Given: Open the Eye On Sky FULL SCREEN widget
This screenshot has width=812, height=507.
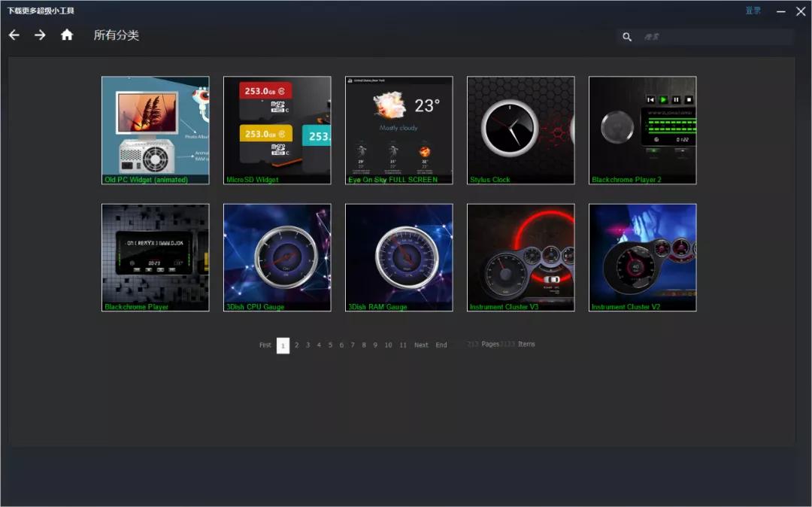Looking at the screenshot, I should click(x=399, y=129).
